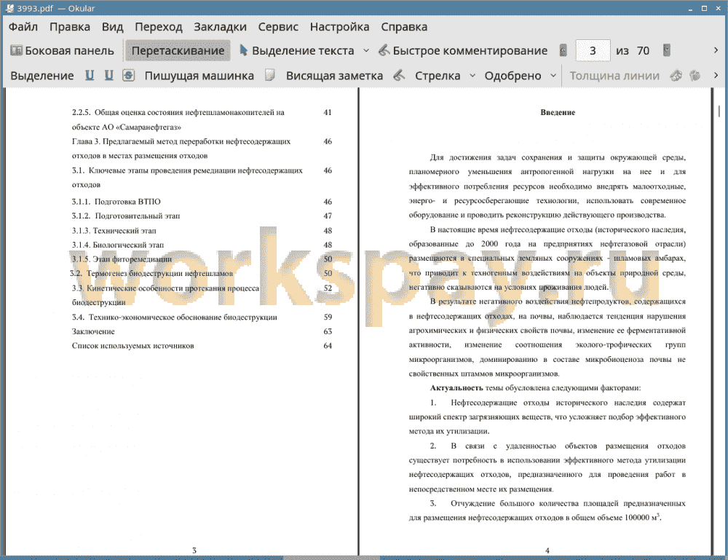
Task: Activate the Выделение текста tool
Action: click(x=297, y=51)
